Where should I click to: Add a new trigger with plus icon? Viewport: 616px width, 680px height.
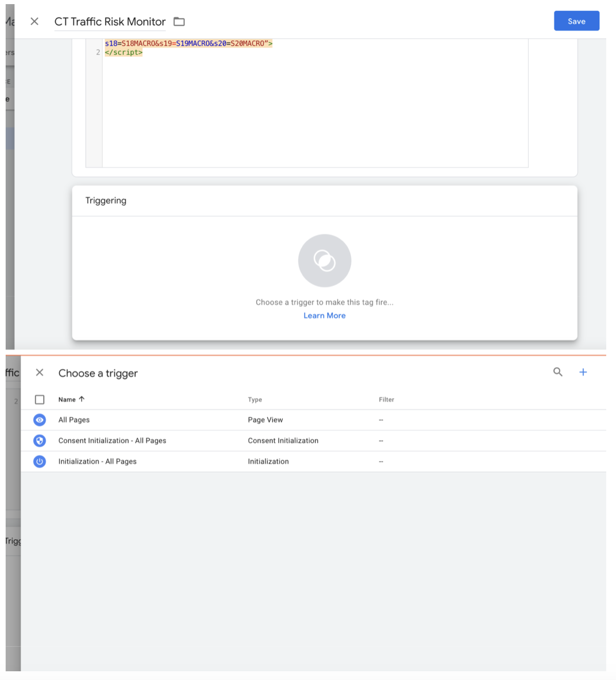pyautogui.click(x=583, y=372)
